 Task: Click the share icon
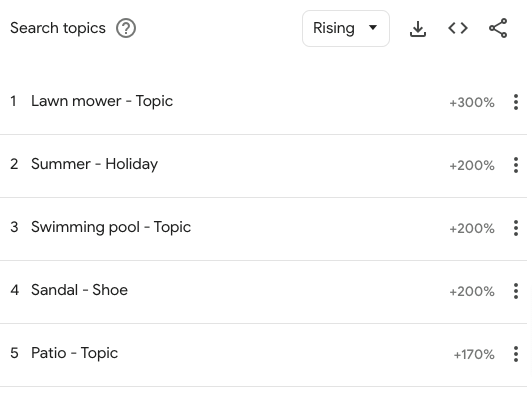tap(498, 28)
